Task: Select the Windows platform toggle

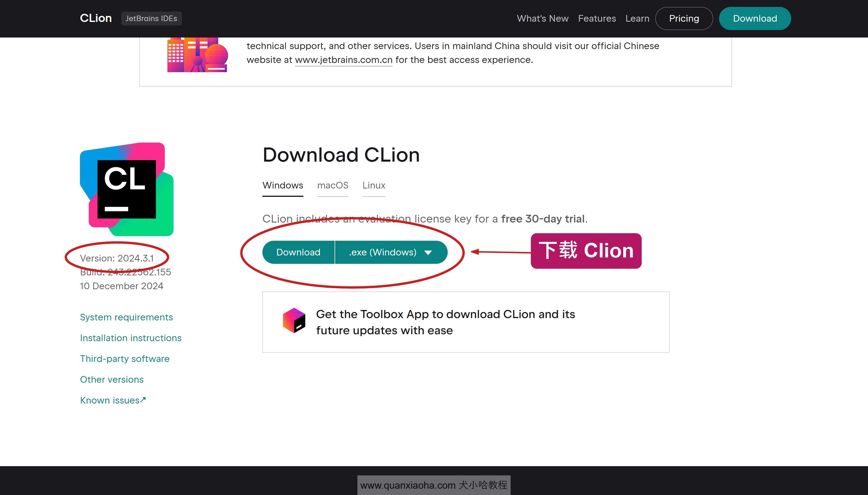Action: tap(283, 185)
